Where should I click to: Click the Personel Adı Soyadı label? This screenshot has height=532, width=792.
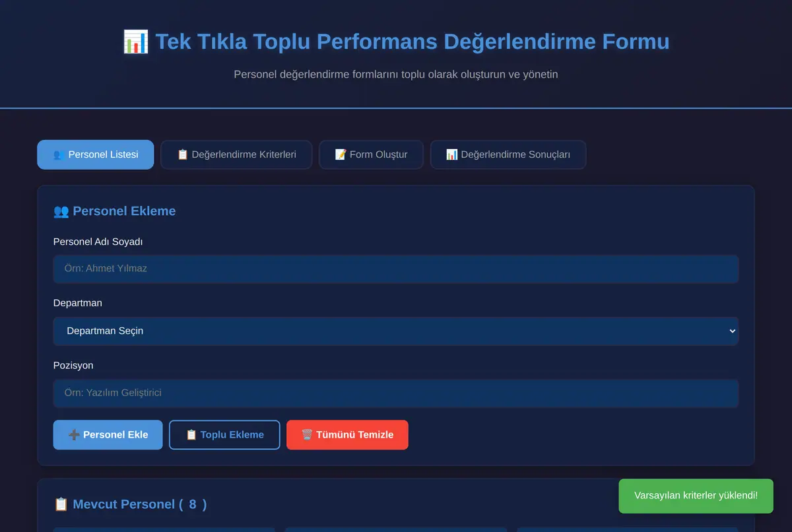[98, 242]
